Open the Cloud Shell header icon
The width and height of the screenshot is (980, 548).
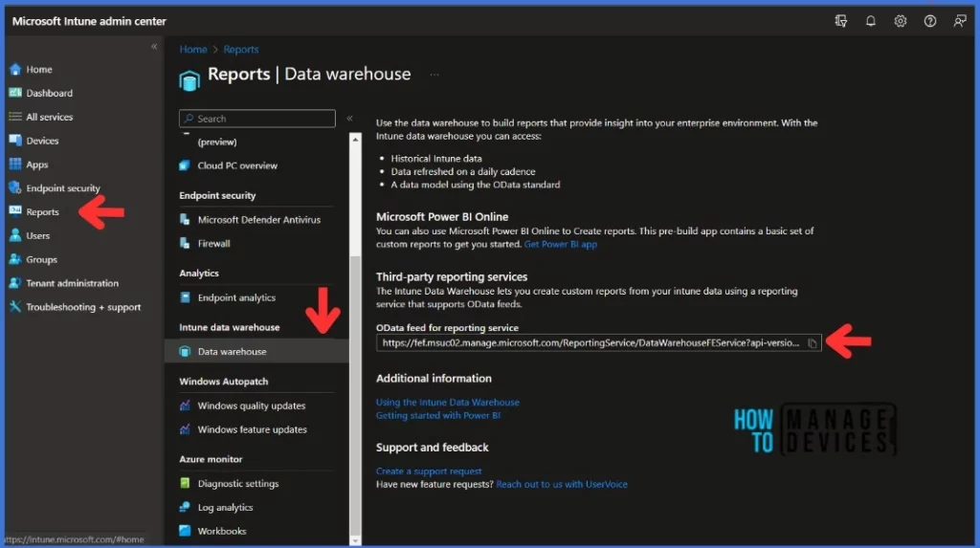[840, 21]
